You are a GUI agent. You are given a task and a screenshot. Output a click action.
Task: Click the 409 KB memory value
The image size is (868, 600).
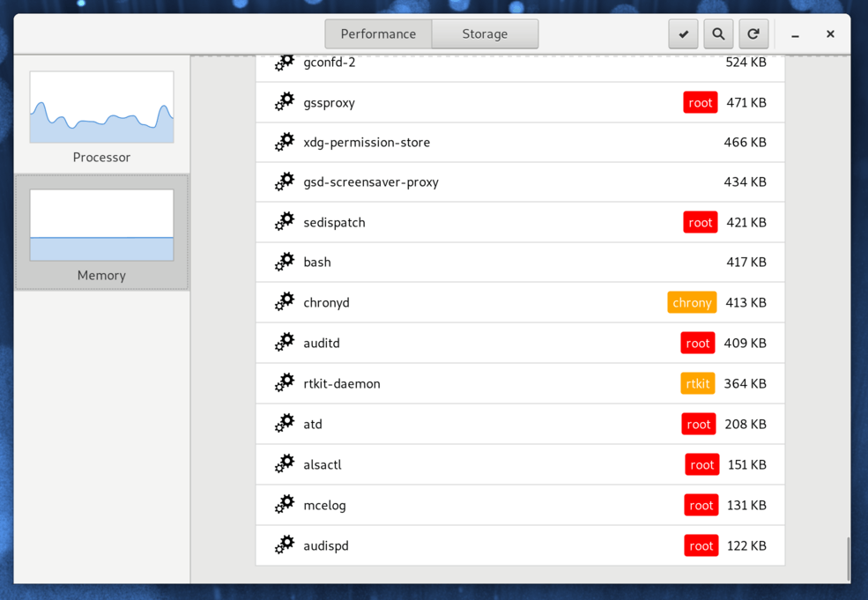[x=746, y=343]
